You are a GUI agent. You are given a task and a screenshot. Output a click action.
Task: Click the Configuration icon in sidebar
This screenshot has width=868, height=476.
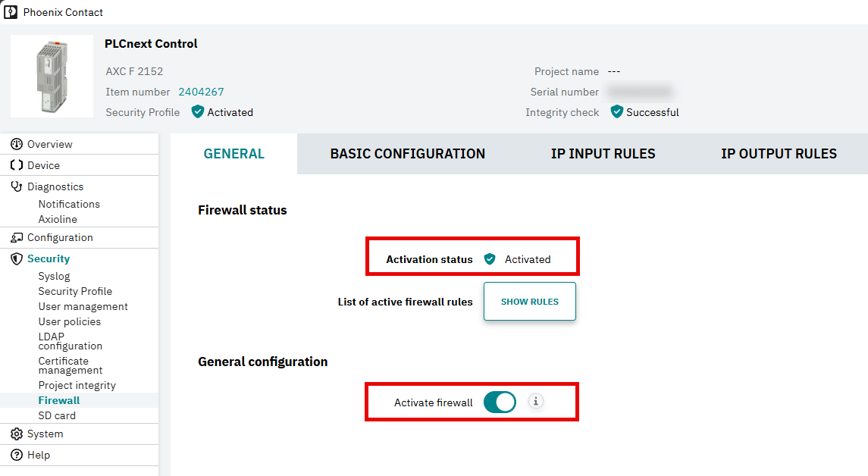(17, 237)
